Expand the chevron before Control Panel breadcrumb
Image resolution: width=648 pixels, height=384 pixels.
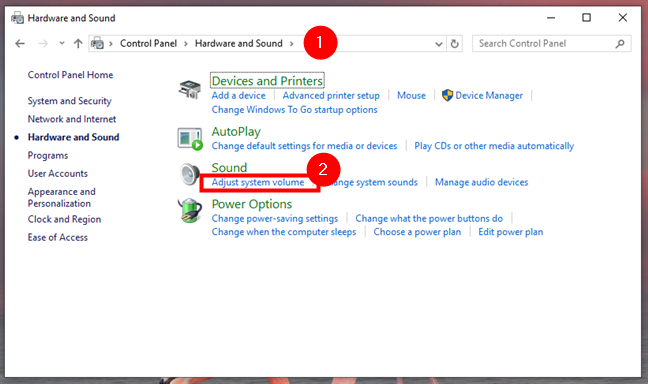pos(111,43)
